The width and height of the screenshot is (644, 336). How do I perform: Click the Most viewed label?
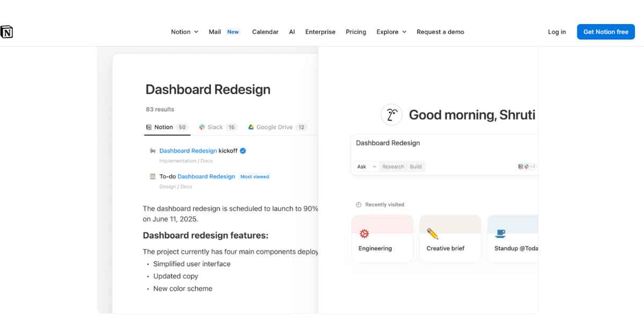tap(255, 176)
